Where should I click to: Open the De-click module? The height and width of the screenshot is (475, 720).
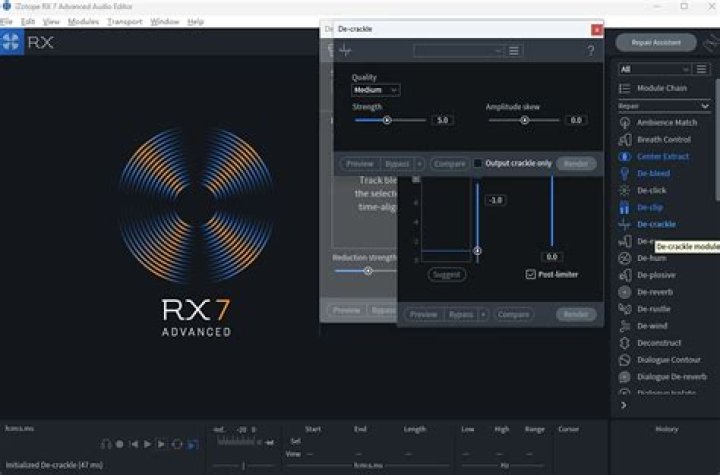tap(651, 190)
